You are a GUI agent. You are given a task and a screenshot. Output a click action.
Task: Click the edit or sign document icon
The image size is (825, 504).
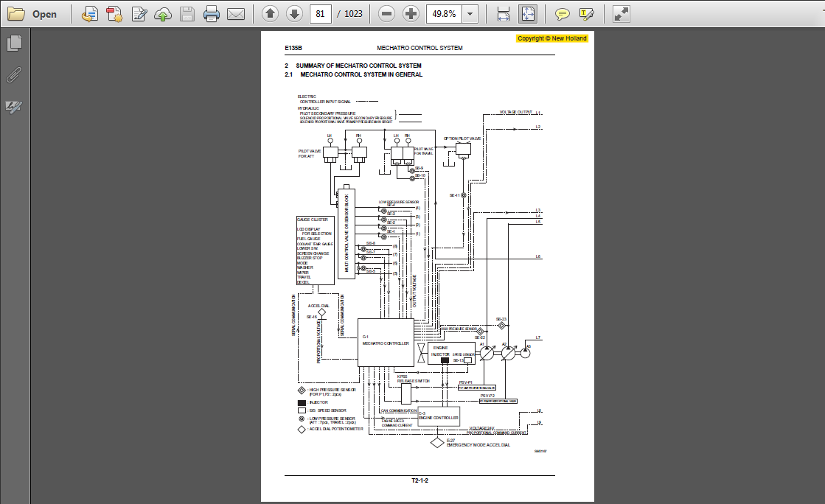coord(139,14)
